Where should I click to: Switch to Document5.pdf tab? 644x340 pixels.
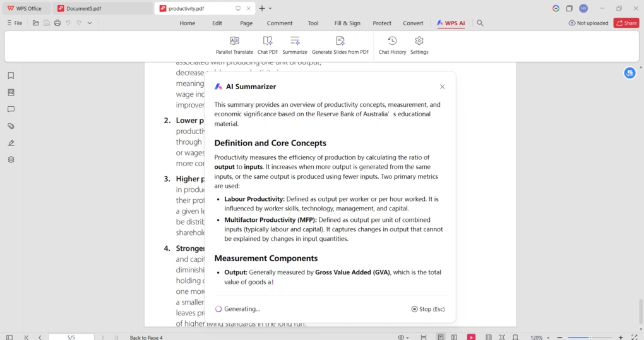(102, 8)
